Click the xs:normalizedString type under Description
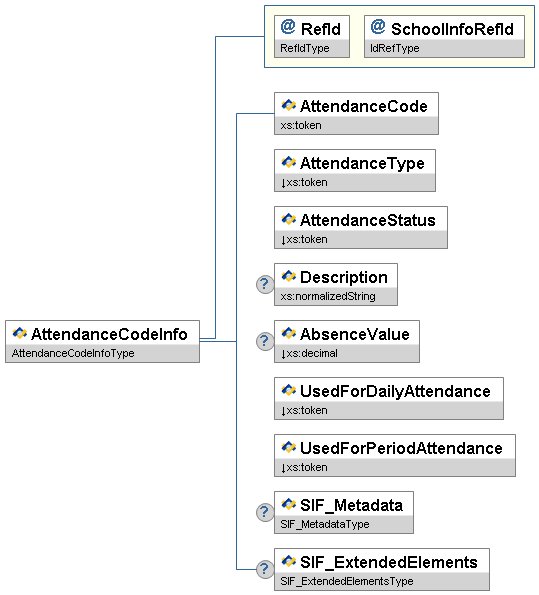Image resolution: width=539 pixels, height=595 pixels. tap(328, 296)
